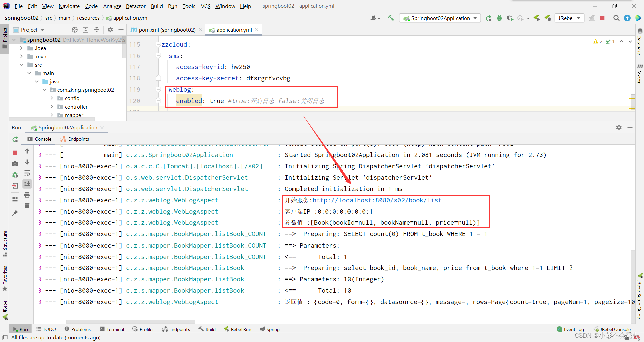The image size is (644, 342).
Task: Print console output with the printer icon
Action: pos(27,195)
